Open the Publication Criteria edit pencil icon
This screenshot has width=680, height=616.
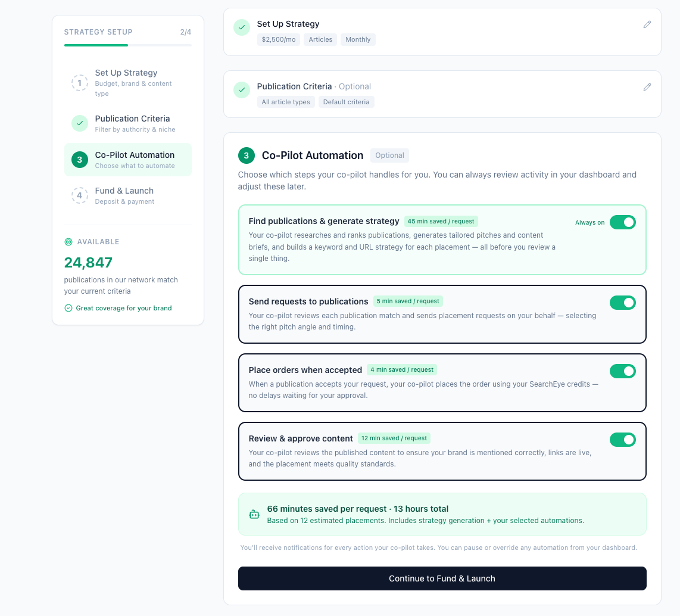[x=647, y=87]
